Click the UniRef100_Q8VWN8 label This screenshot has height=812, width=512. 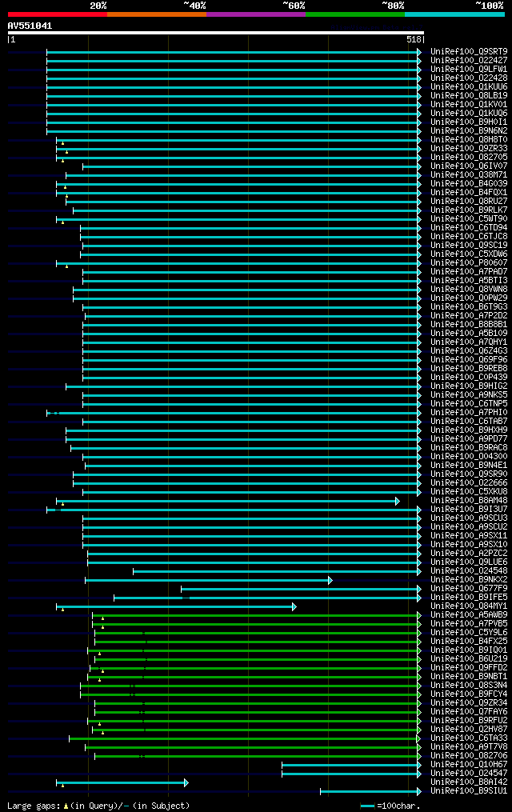point(469,290)
